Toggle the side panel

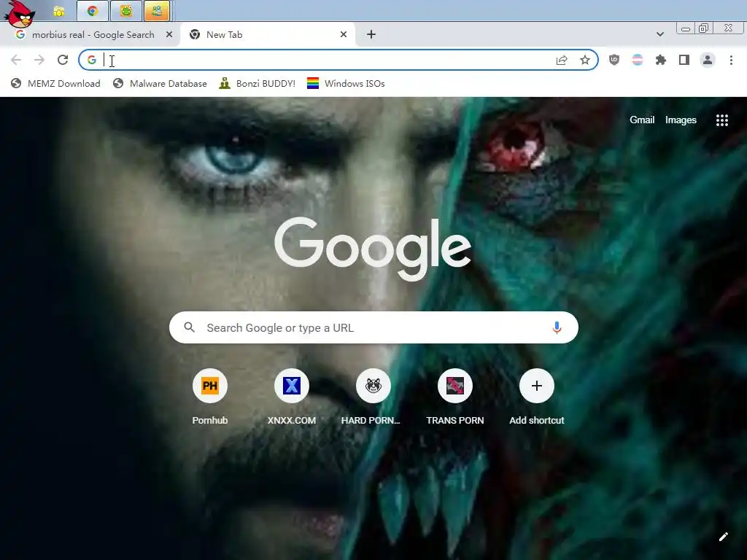(684, 60)
